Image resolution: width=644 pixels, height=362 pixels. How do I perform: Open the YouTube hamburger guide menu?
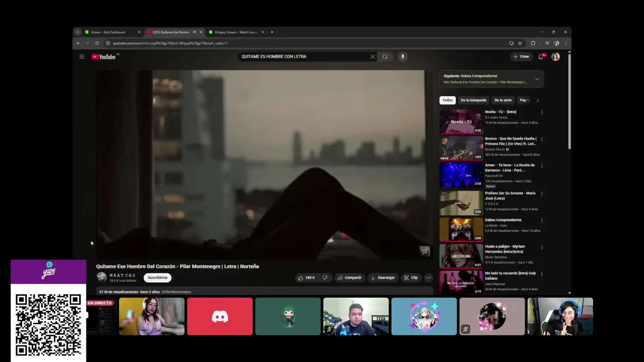[x=82, y=57]
